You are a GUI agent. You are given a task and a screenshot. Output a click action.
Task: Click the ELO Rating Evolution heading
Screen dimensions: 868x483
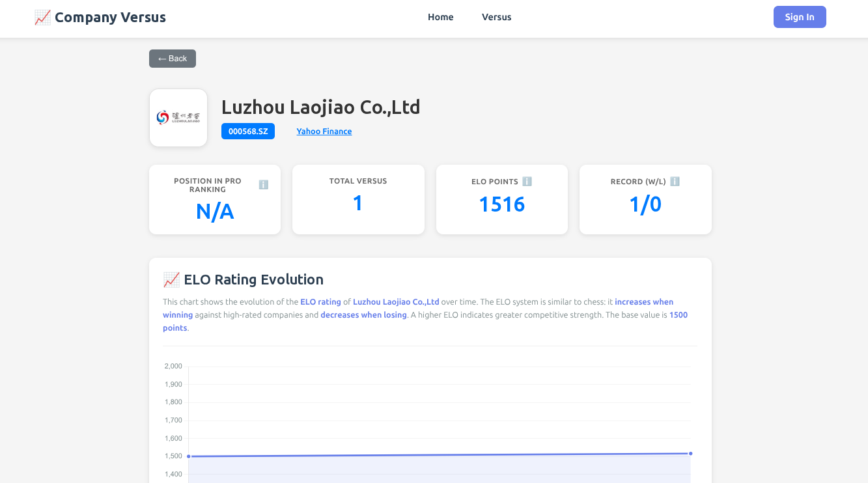(254, 280)
